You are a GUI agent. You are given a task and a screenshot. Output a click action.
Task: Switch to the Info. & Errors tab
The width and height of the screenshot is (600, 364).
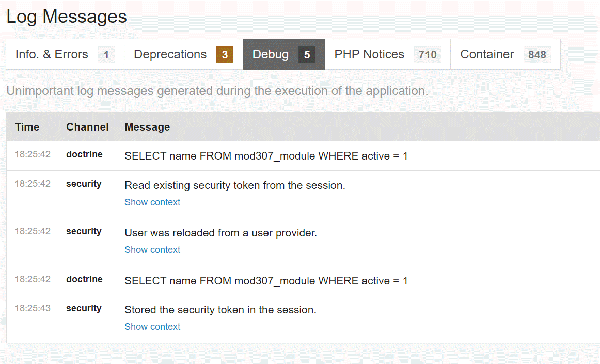[x=52, y=54]
